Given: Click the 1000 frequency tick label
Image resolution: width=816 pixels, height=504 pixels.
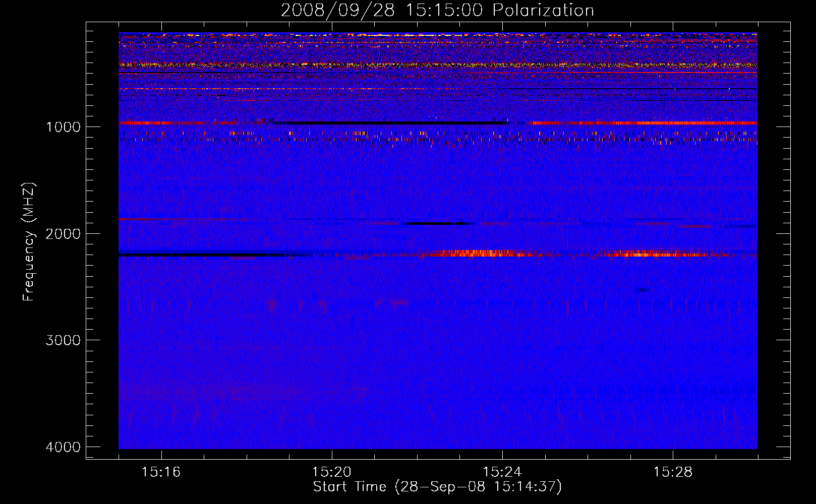Looking at the screenshot, I should pyautogui.click(x=63, y=127).
